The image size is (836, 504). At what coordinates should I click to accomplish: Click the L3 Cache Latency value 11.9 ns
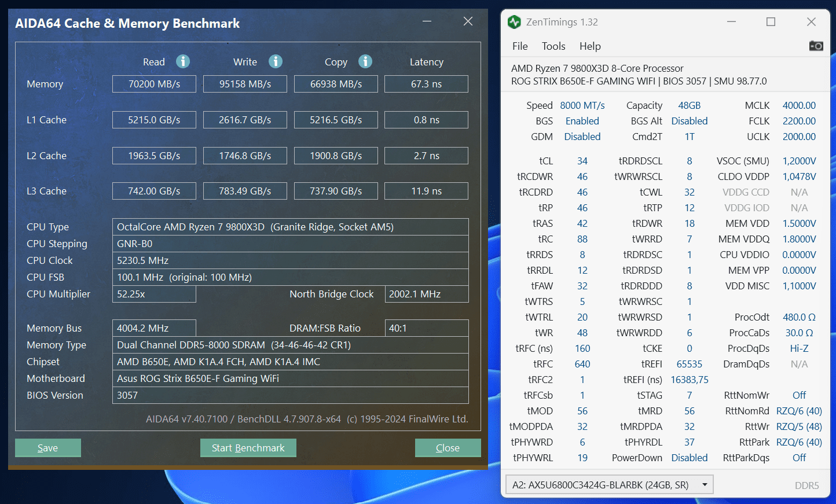coord(426,191)
